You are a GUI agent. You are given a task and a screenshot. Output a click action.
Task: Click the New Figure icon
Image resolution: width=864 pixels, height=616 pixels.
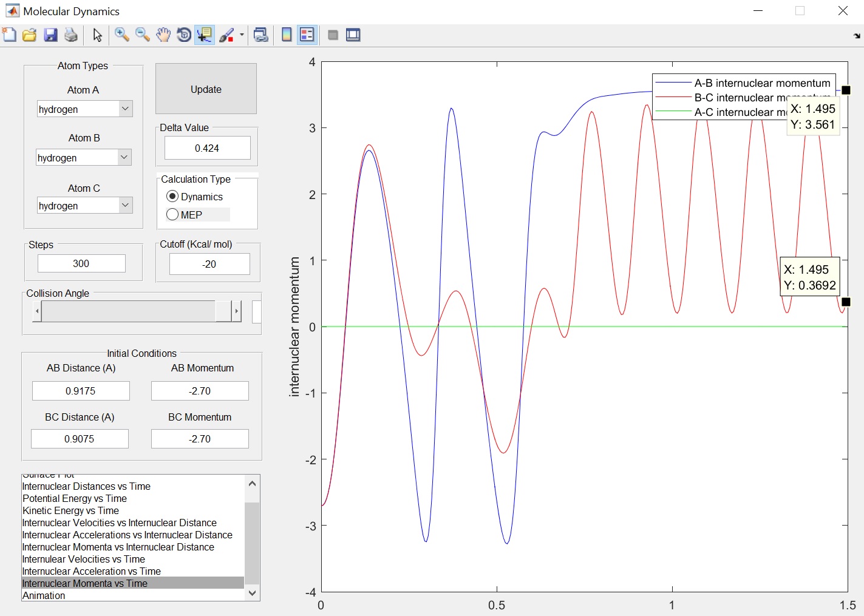click(10, 35)
